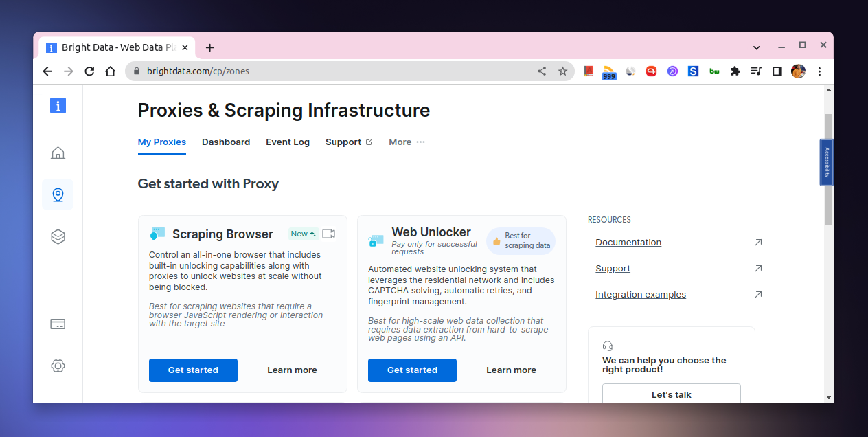868x437 pixels.
Task: Click the Scraping Browser video camera icon
Action: pyautogui.click(x=328, y=234)
